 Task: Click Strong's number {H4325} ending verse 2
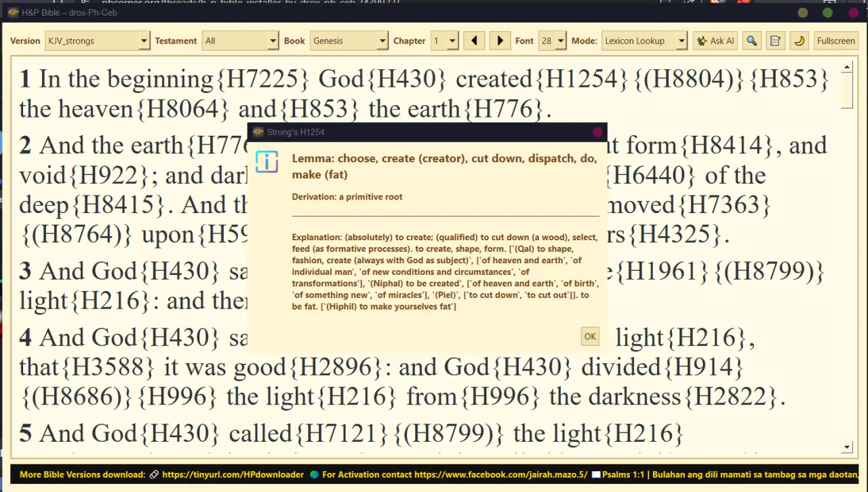(675, 235)
